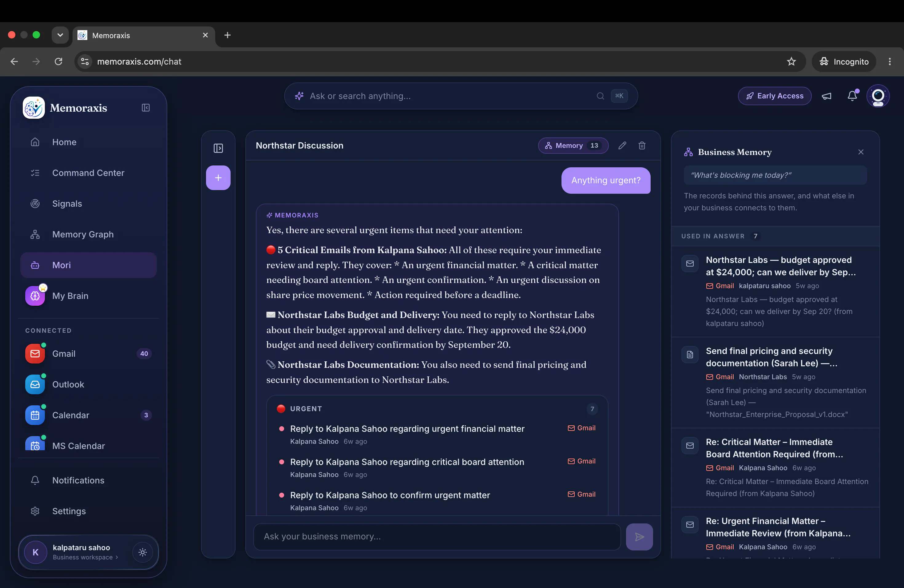
Task: Open urgent item about critical board attention
Action: coord(437,467)
